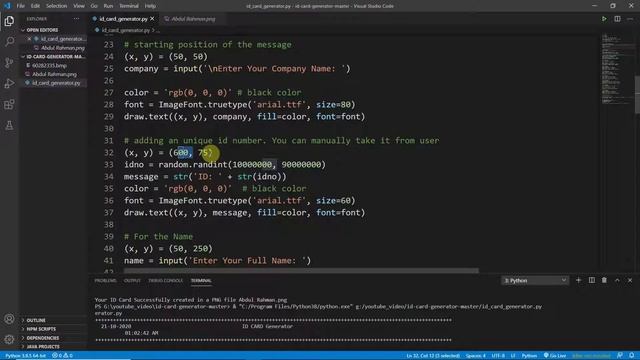Run Python file with play button
The width and height of the screenshot is (640, 360).
tap(604, 19)
